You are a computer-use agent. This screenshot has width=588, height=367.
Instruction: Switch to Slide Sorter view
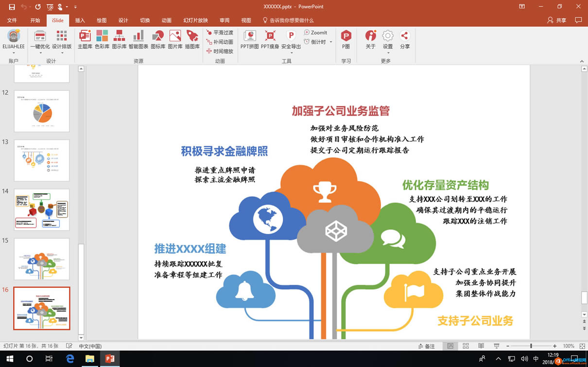pos(465,346)
